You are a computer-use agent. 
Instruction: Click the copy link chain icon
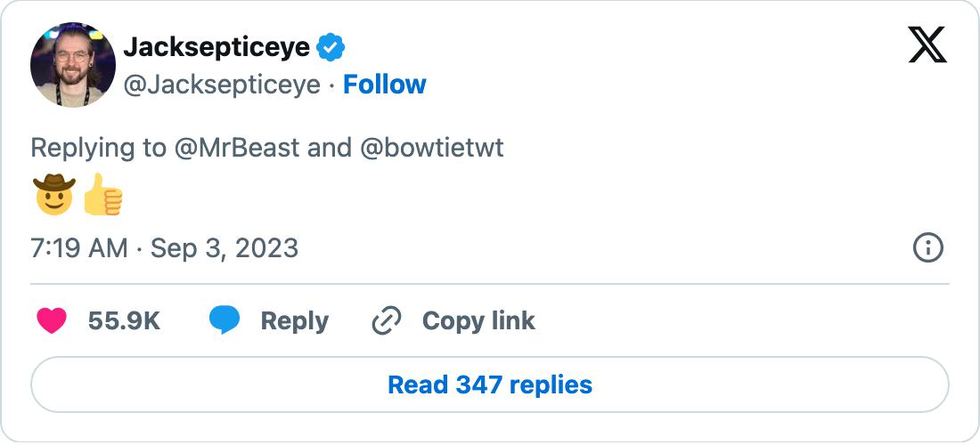[386, 321]
